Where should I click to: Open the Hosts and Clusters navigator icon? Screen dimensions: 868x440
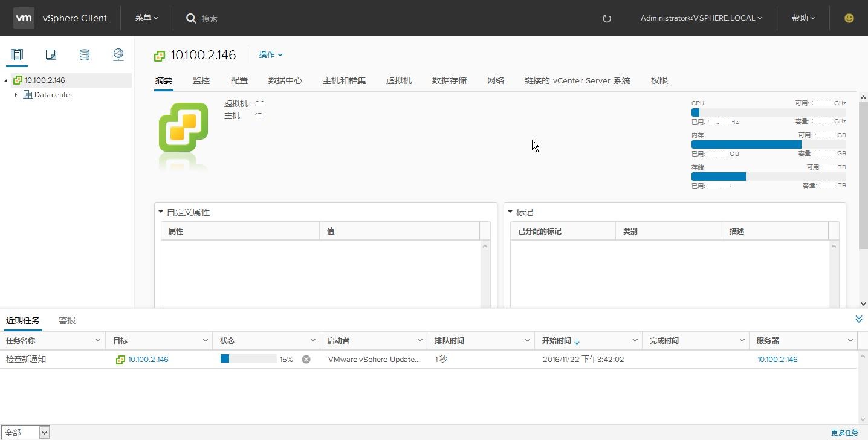16,55
